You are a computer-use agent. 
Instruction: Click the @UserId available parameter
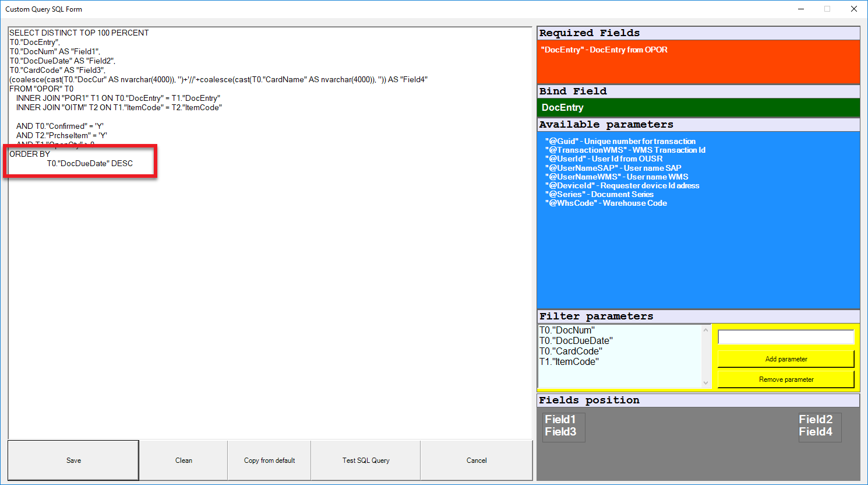(x=604, y=159)
